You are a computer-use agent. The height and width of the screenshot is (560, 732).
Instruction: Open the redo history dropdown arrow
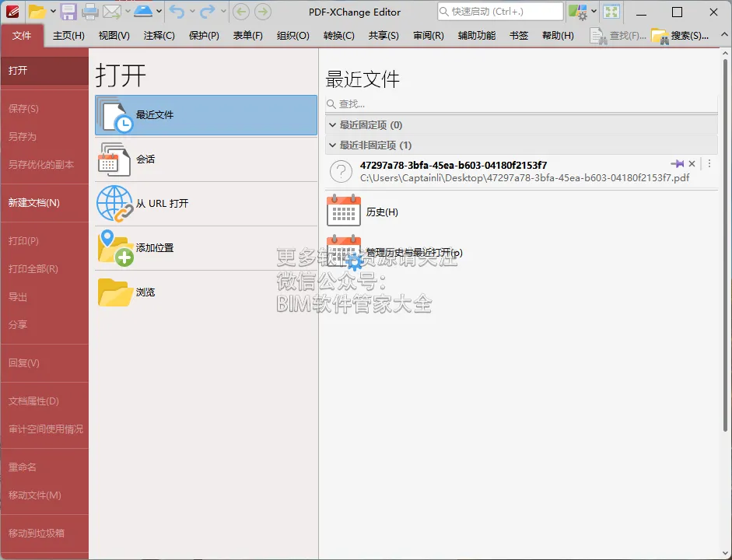223,11
